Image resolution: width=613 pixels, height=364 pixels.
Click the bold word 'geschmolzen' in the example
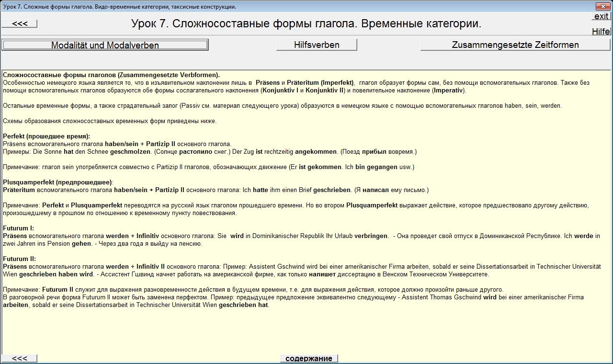pos(130,152)
